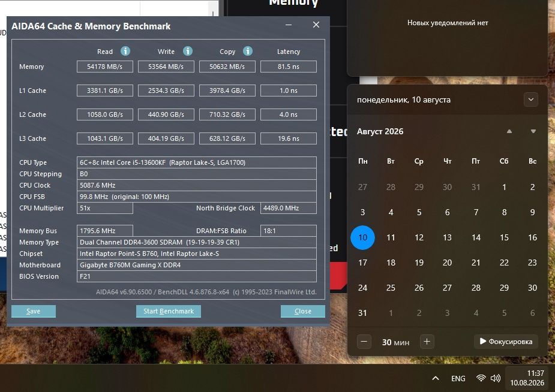The width and height of the screenshot is (555, 392).
Task: Click CPU Stepping value B0
Action: [196, 174]
